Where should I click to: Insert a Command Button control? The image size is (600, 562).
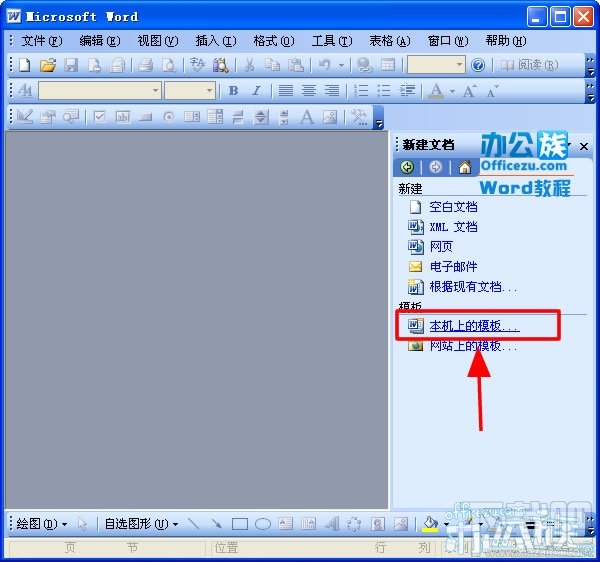(145, 117)
